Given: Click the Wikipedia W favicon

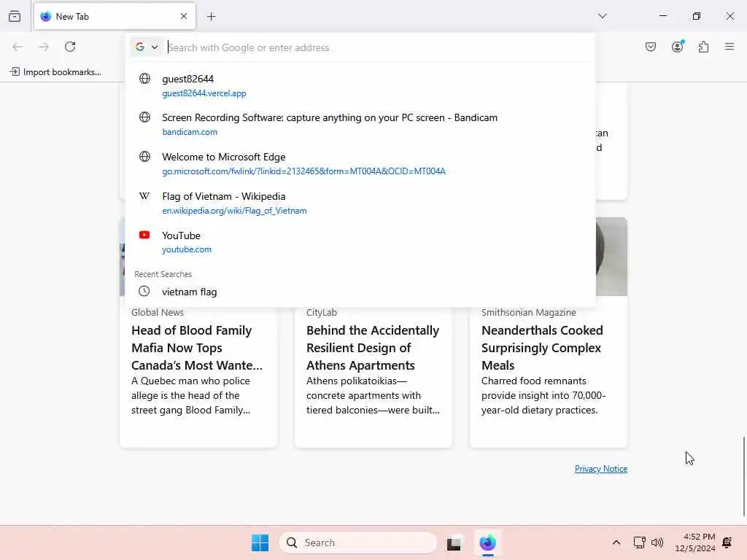Looking at the screenshot, I should tap(144, 195).
